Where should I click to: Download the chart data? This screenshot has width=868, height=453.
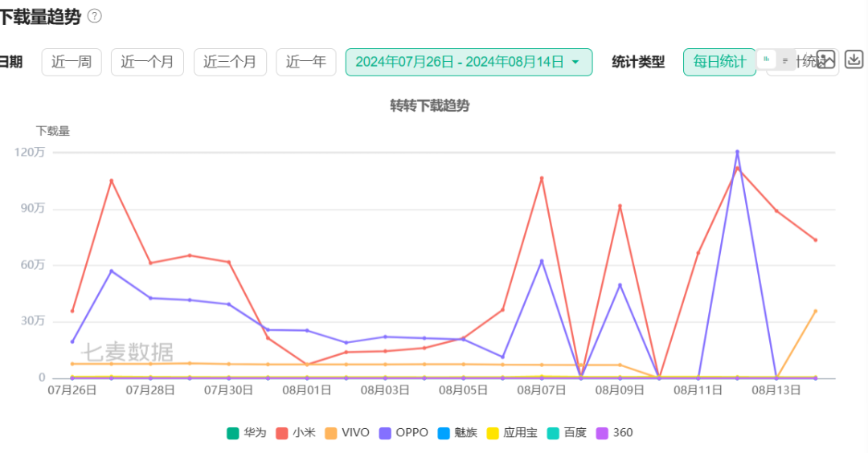coord(854,59)
